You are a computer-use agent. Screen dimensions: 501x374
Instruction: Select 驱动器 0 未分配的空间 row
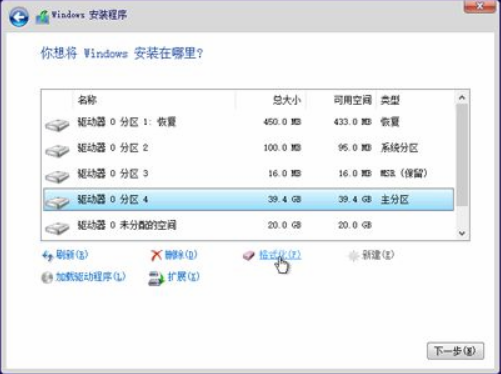pyautogui.click(x=248, y=225)
